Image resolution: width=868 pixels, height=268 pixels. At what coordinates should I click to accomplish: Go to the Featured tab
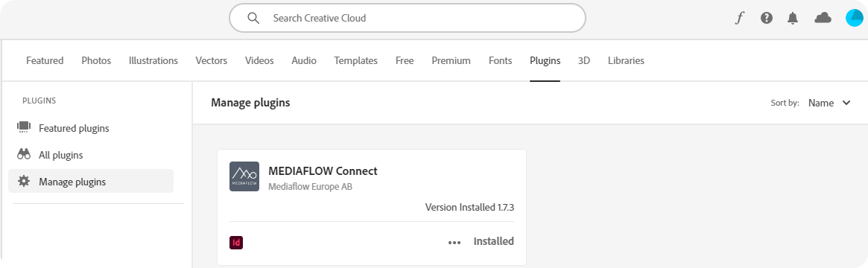45,61
